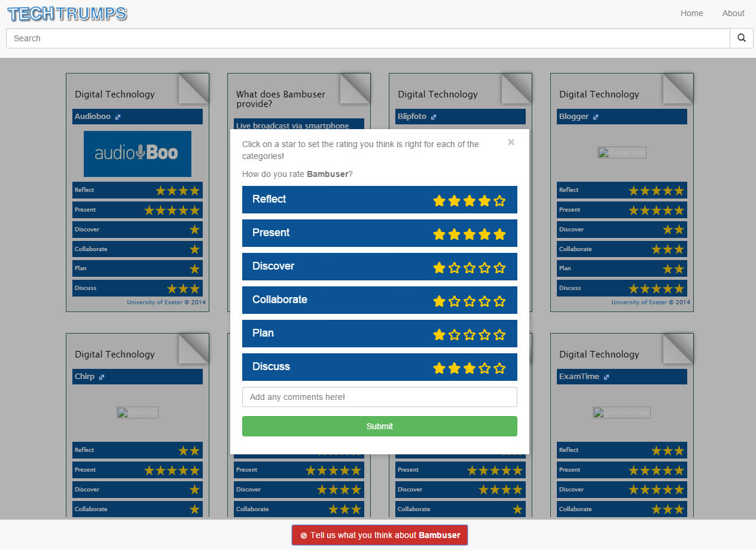Set Discover rating to five stars
Image resolution: width=756 pixels, height=550 pixels.
(500, 268)
